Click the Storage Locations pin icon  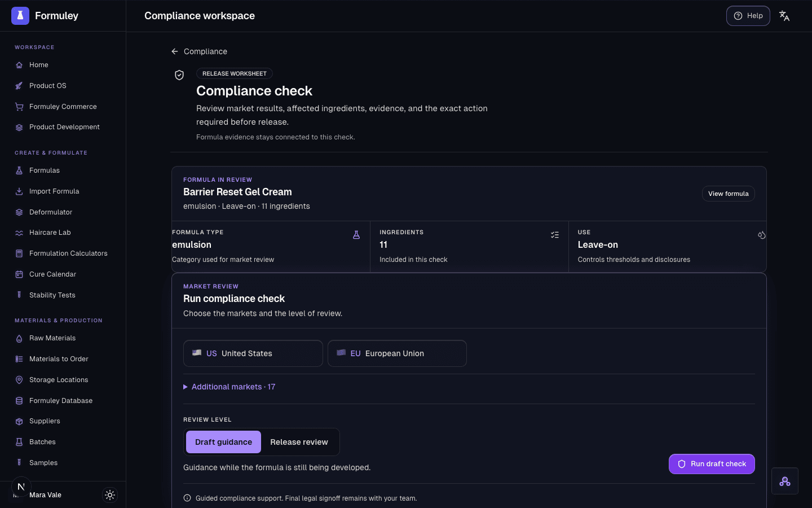coord(19,380)
